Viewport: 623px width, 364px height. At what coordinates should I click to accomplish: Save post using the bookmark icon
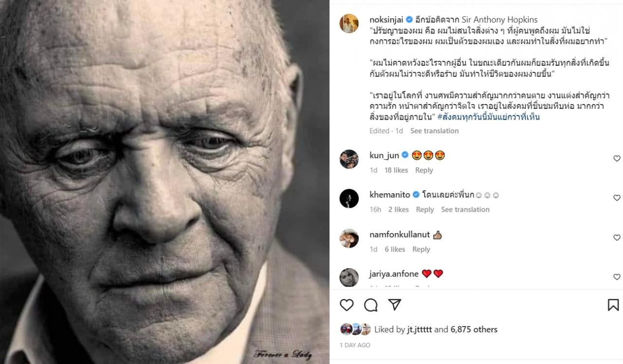(x=613, y=305)
